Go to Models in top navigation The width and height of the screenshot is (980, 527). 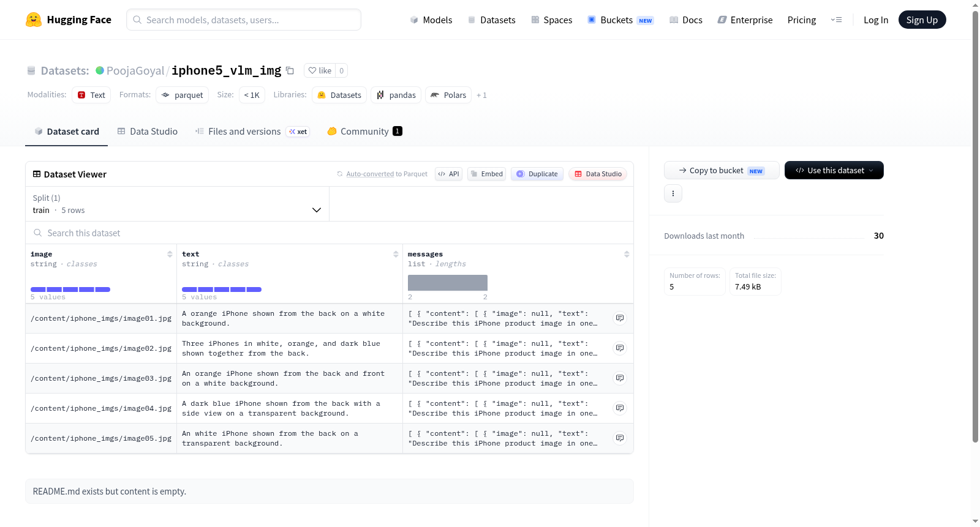pyautogui.click(x=431, y=20)
